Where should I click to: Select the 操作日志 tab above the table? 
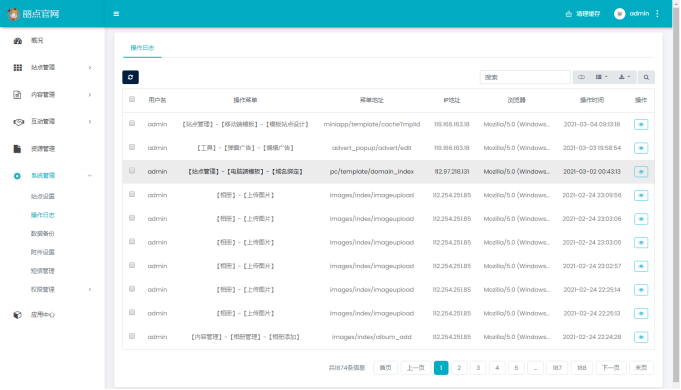(142, 48)
